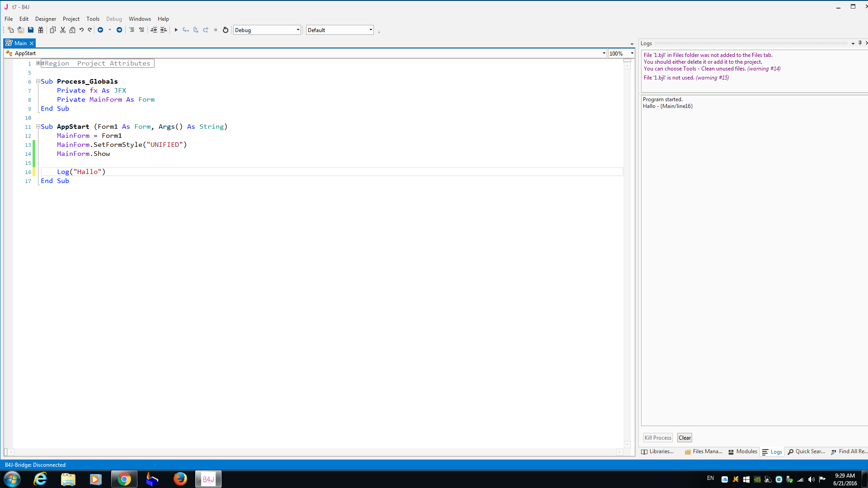The image size is (868, 488).
Task: Collapse the Process_Globals sub
Action: [38, 81]
